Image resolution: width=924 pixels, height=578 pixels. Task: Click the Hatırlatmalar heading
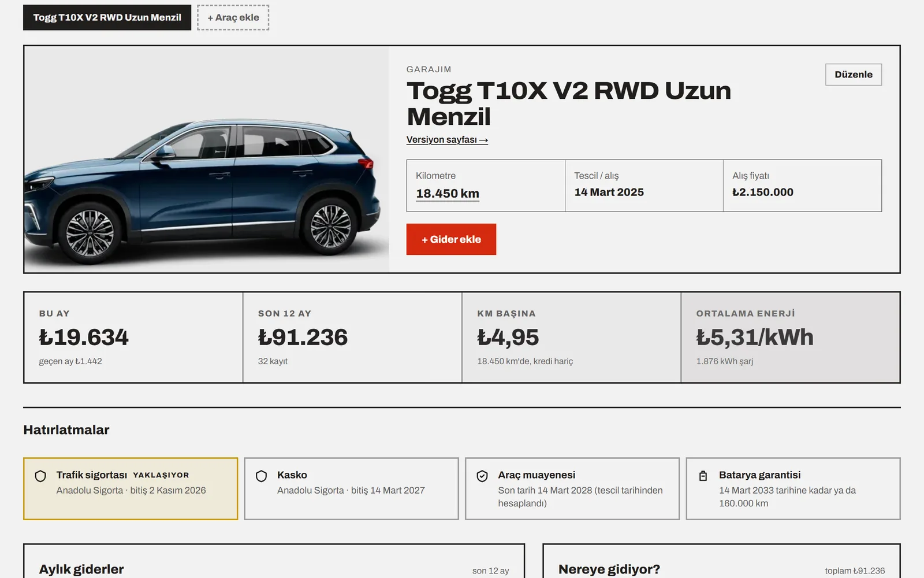click(66, 430)
